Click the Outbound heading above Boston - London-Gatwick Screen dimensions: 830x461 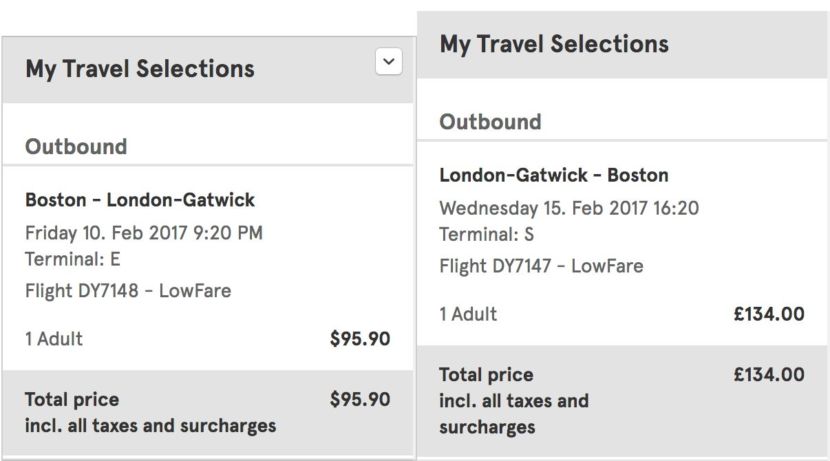76,147
